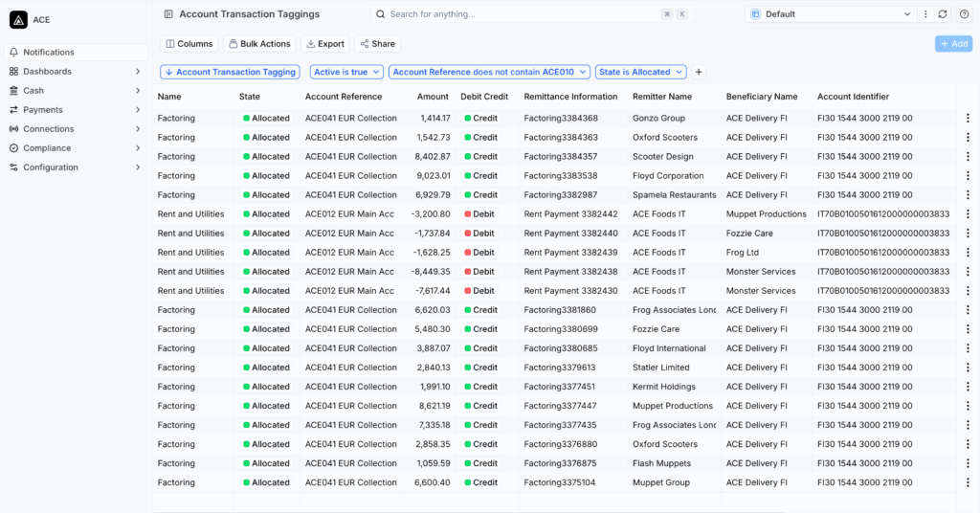Expand the Configuration chevron
Screen dimensions: 980x513
[x=138, y=167]
